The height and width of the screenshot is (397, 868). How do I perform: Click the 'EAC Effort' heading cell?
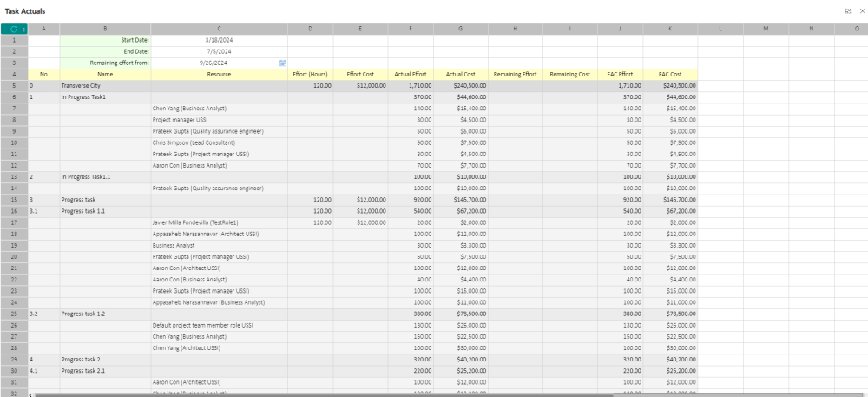[621, 74]
